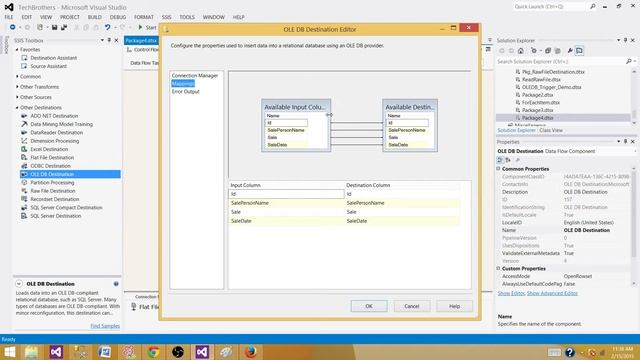This screenshot has height=360, width=640.
Task: Collapse the Custom Properties section
Action: pos(498,269)
